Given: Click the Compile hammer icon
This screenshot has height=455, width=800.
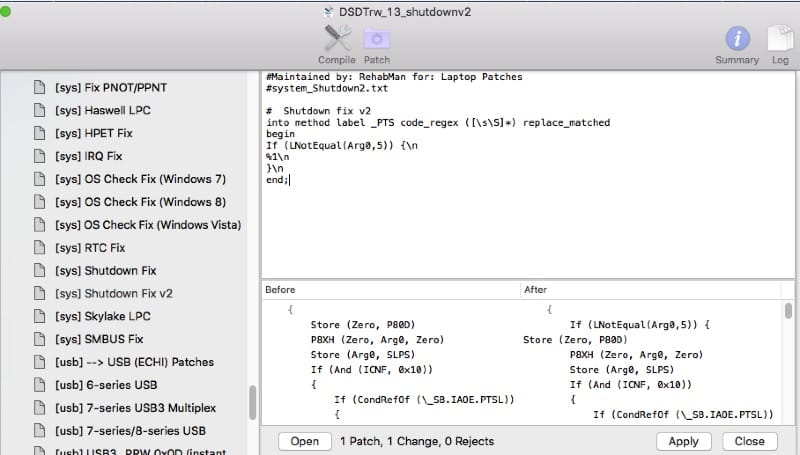Looking at the screenshot, I should (336, 38).
